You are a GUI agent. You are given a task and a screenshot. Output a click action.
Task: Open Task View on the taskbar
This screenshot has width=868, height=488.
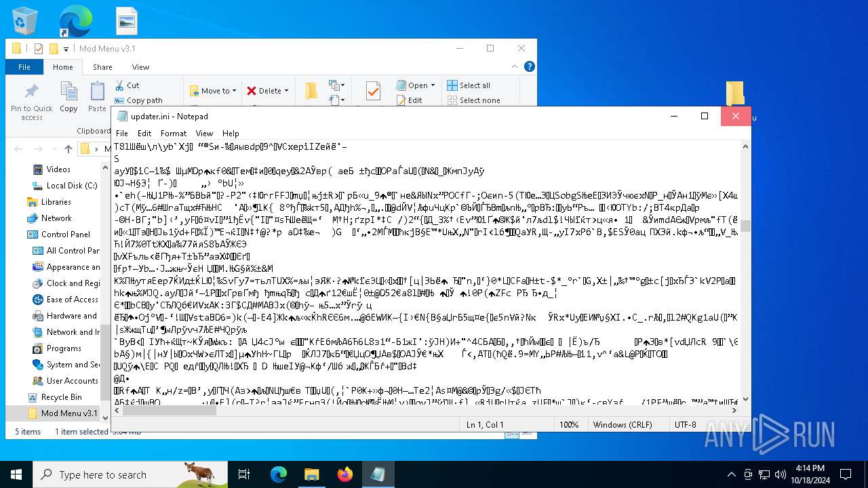click(x=245, y=474)
